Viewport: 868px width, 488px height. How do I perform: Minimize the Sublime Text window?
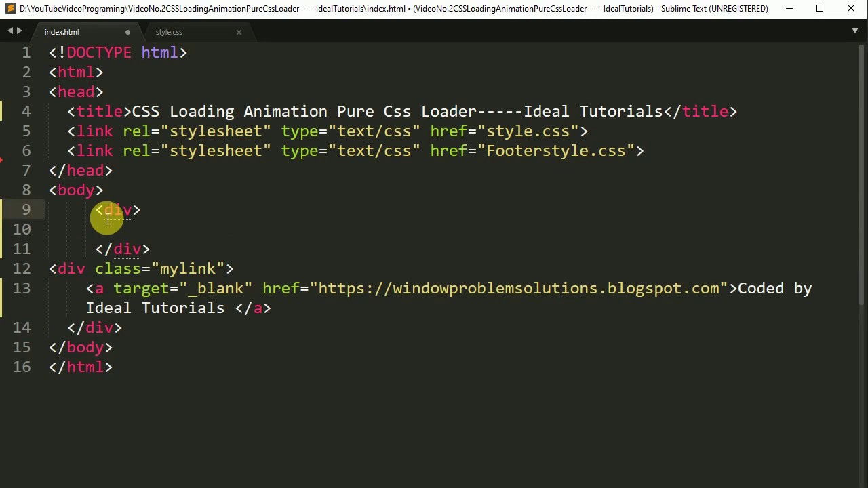click(x=789, y=9)
